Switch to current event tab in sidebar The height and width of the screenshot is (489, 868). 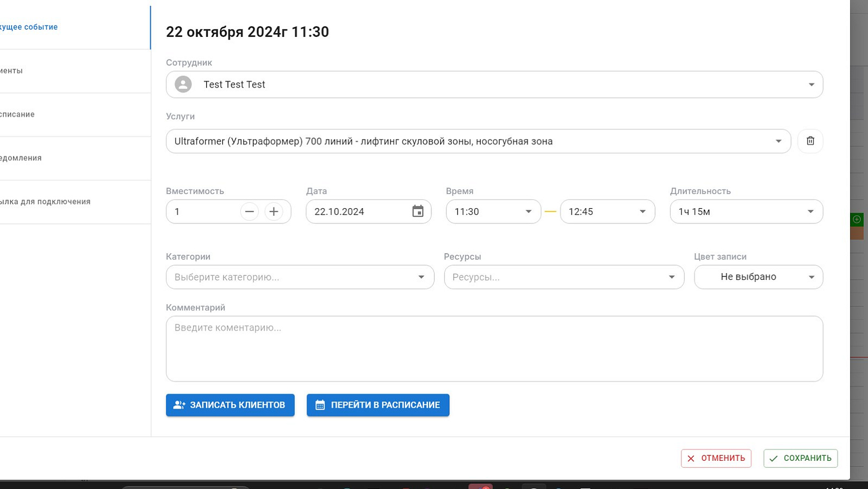[x=75, y=27]
